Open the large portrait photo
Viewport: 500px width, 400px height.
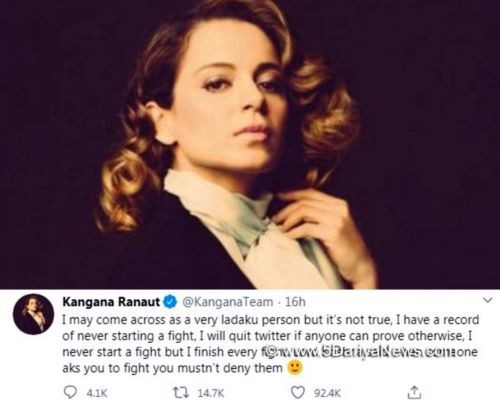click(250, 144)
